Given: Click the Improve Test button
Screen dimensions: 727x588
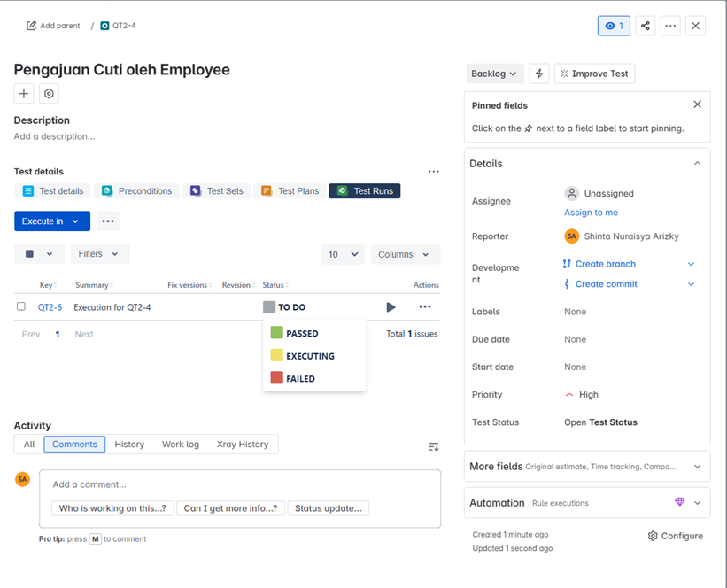Looking at the screenshot, I should (x=594, y=73).
